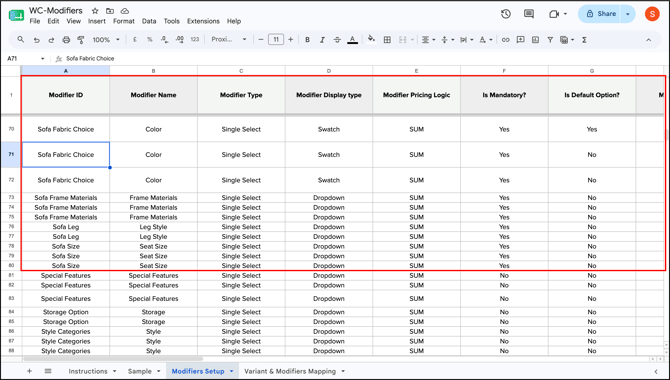Check cloud document status icon
Screen dimensions: 670x380
pyautogui.click(x=125, y=11)
